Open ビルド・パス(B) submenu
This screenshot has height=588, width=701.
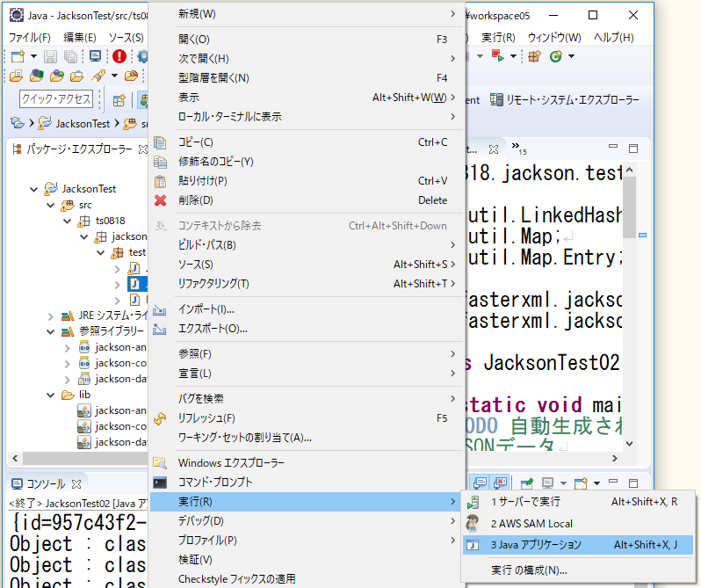pos(307,245)
